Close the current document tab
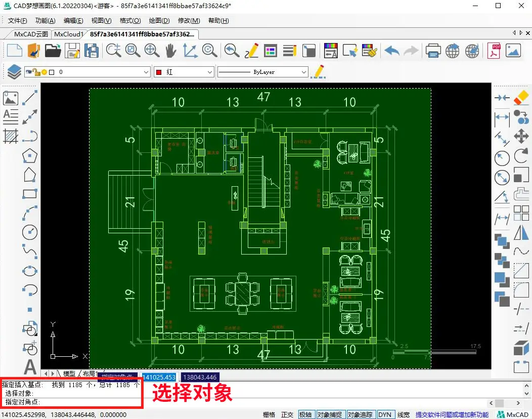The height and width of the screenshot is (419, 532). (527, 33)
